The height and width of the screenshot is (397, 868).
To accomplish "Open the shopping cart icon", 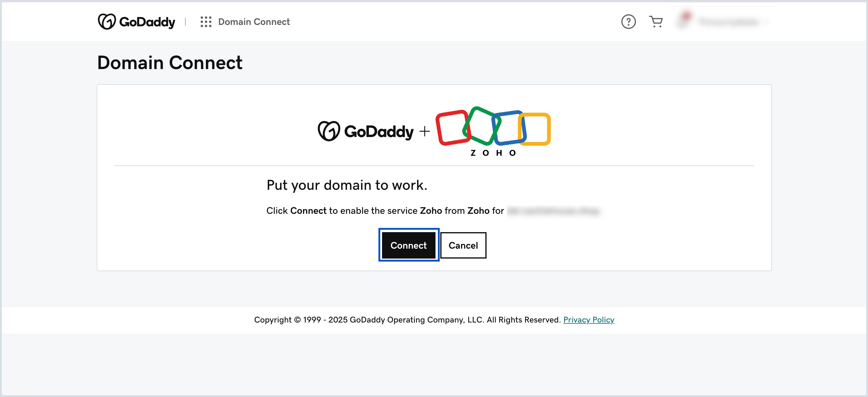I will (655, 21).
